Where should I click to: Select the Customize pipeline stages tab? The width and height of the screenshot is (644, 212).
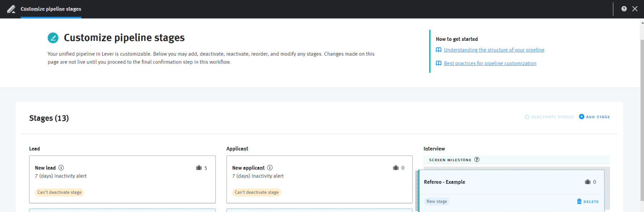point(51,9)
